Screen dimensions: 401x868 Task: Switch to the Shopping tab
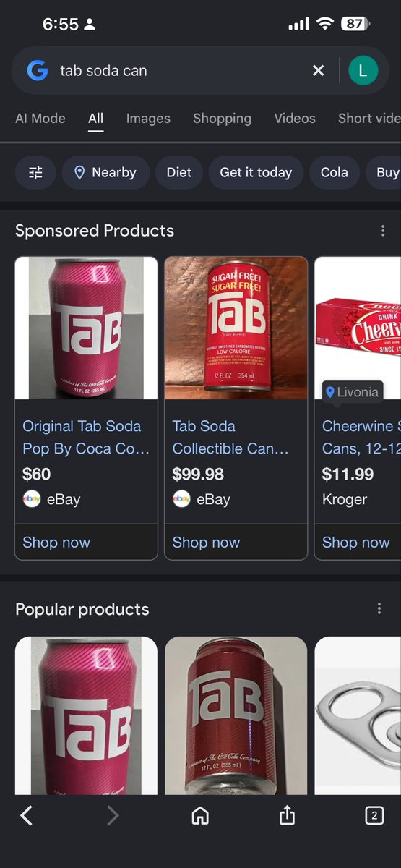point(222,119)
